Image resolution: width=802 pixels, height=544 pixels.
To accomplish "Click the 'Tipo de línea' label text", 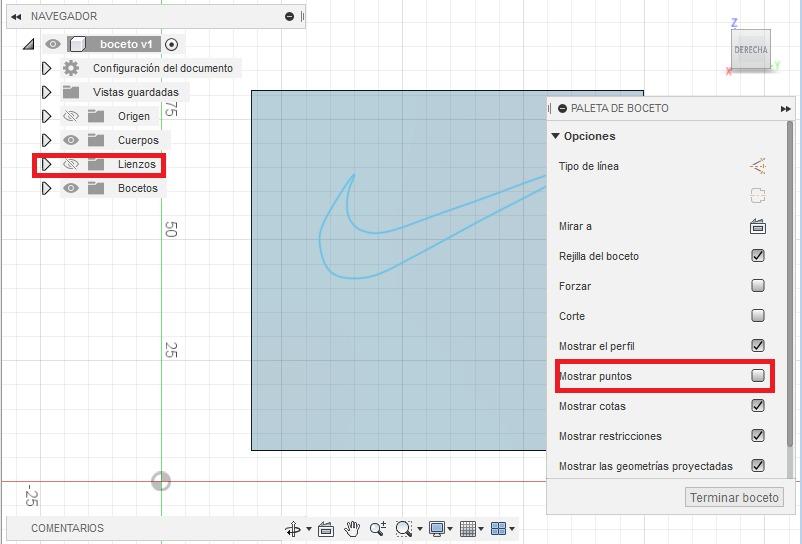I will coord(589,166).
